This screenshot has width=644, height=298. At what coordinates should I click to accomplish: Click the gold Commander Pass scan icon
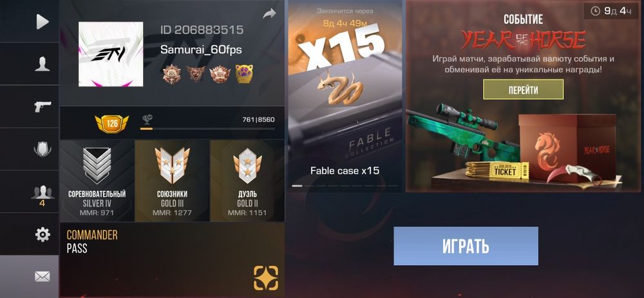click(x=266, y=278)
